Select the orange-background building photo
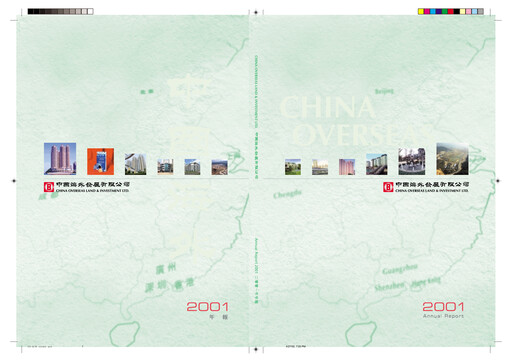The image size is (512, 362). pos(100,161)
